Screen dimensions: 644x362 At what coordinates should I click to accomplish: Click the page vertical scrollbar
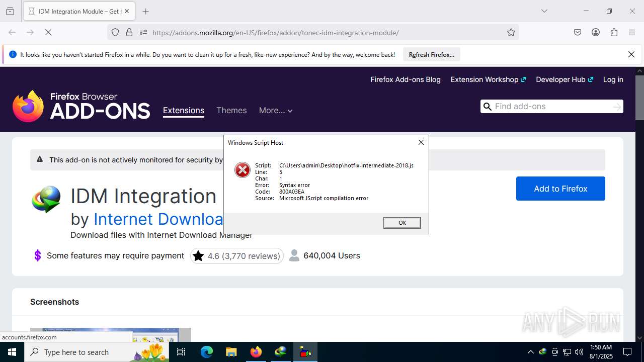[639, 98]
